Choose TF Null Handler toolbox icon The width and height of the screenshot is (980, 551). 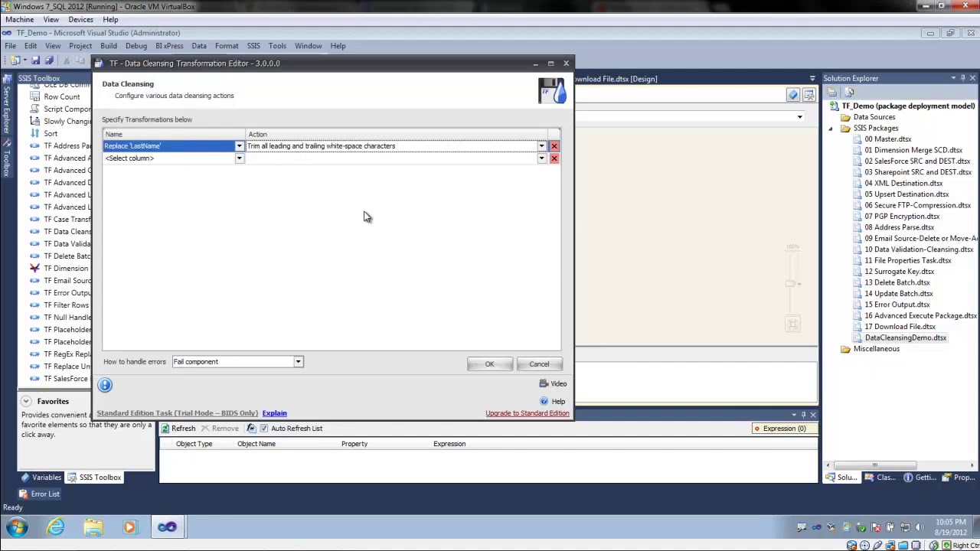click(34, 317)
